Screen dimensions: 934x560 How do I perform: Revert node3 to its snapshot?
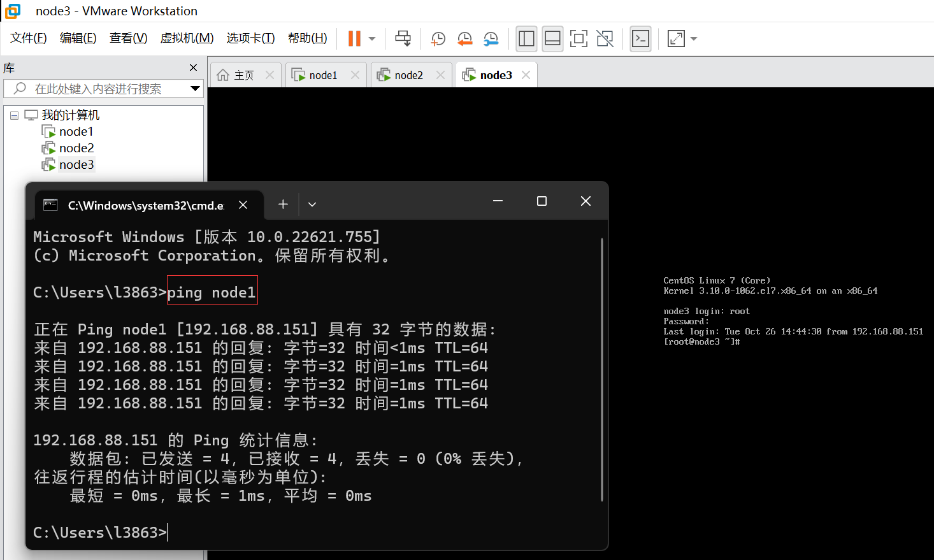pos(464,39)
